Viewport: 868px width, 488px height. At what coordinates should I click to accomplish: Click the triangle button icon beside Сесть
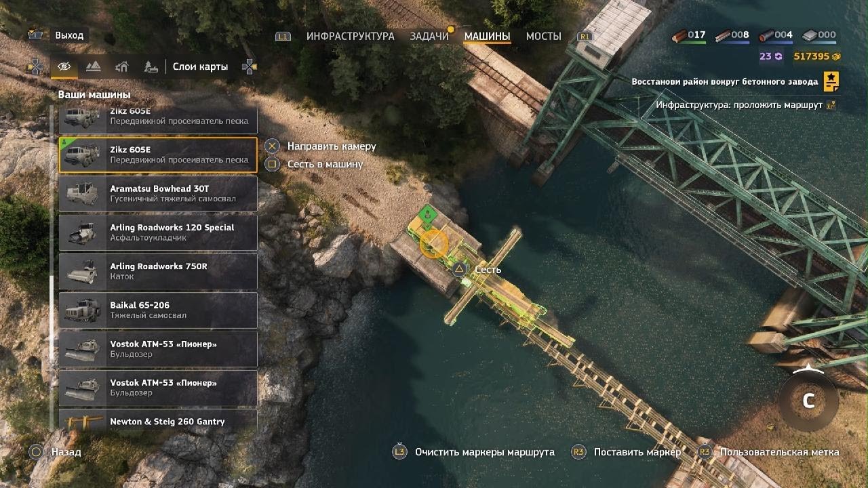pyautogui.click(x=460, y=270)
